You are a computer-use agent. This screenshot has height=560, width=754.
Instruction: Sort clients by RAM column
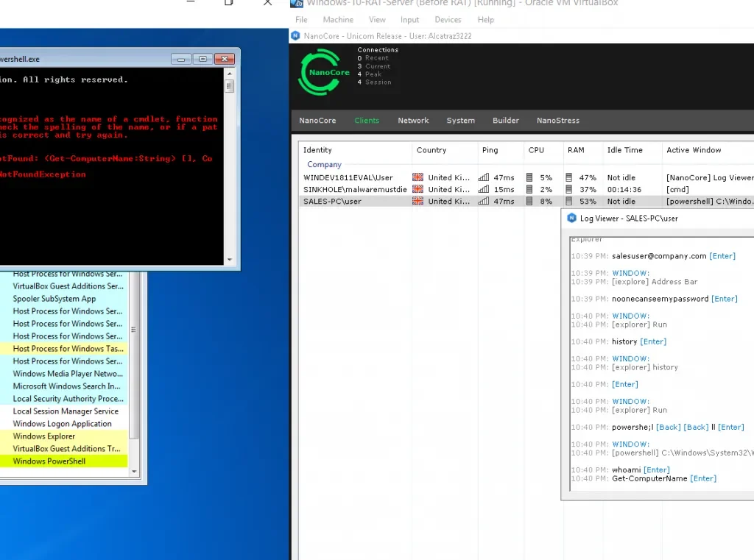(583, 150)
